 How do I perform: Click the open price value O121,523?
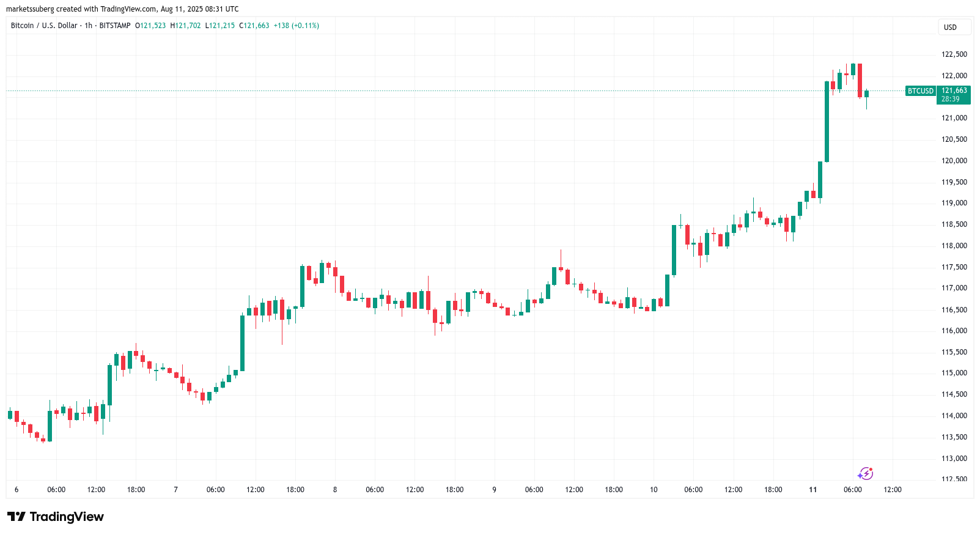(x=150, y=26)
